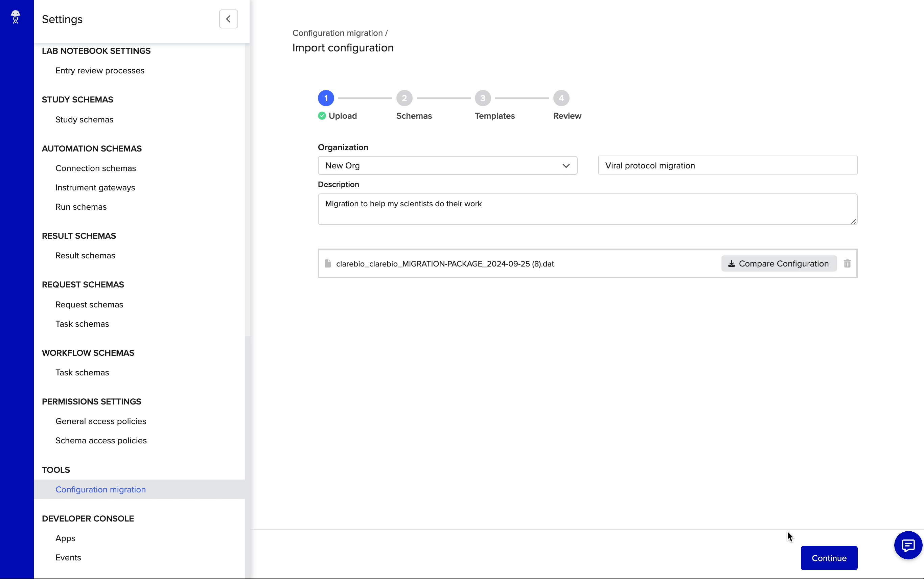The image size is (924, 579).
Task: Click the document icon on the migration package row
Action: (x=327, y=263)
